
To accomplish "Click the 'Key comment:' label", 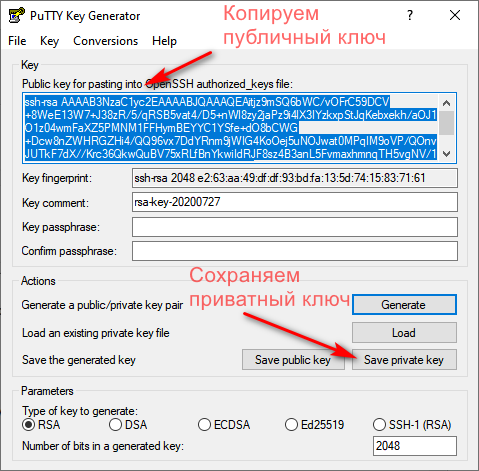I will (55, 203).
